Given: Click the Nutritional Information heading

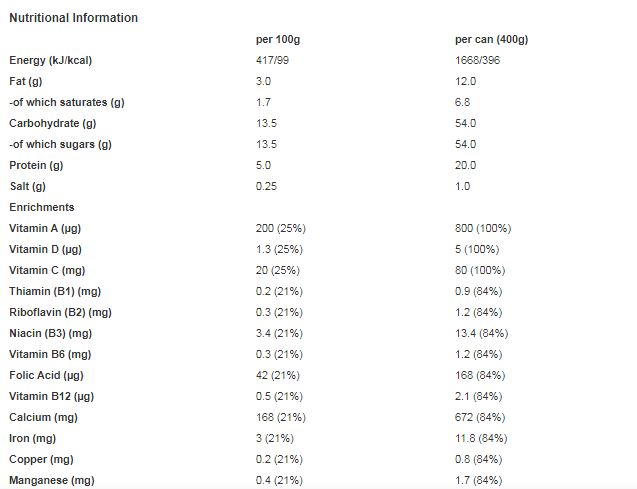Looking at the screenshot, I should pyautogui.click(x=74, y=18).
